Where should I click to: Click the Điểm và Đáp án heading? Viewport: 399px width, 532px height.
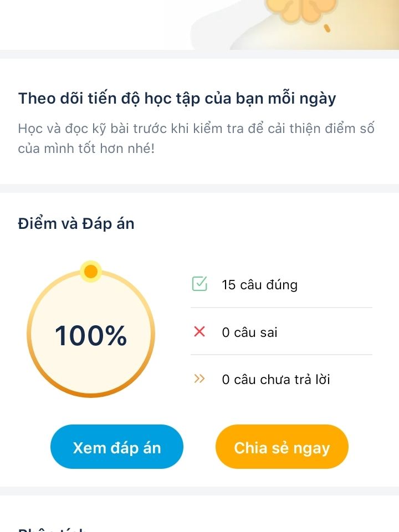[x=76, y=223]
